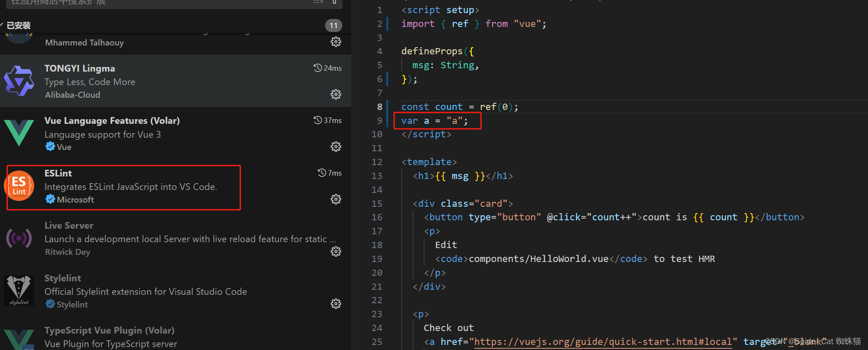Click verified badge next to Vue publisher

pos(50,147)
